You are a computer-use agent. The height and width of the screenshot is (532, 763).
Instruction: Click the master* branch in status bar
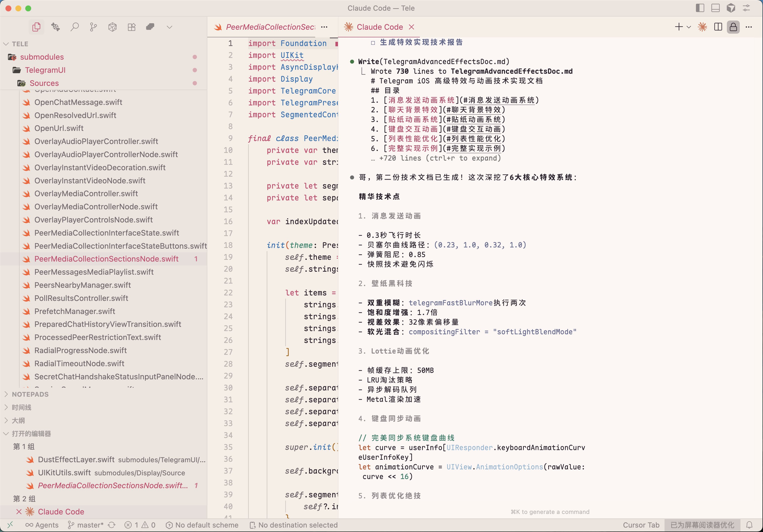point(90,525)
